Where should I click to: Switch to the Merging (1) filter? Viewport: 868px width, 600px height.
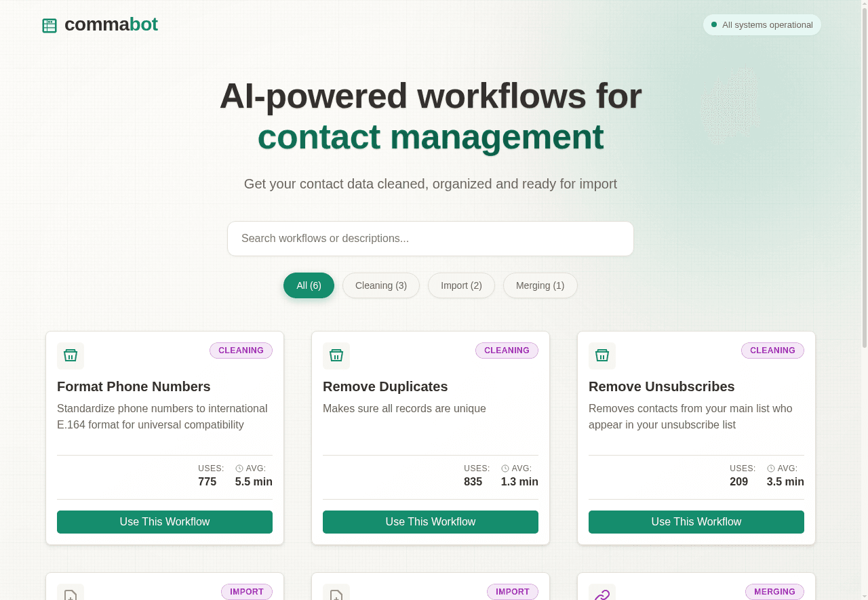(x=540, y=285)
